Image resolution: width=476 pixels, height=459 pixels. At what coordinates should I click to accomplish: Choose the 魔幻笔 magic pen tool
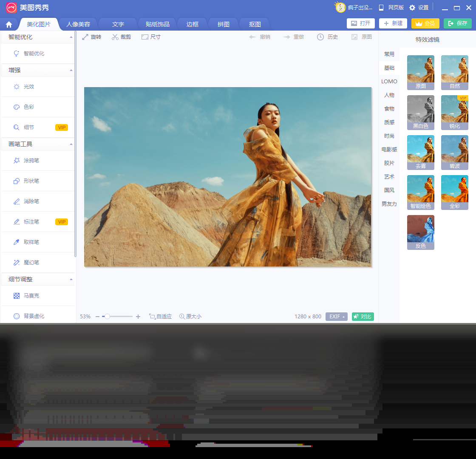click(32, 262)
